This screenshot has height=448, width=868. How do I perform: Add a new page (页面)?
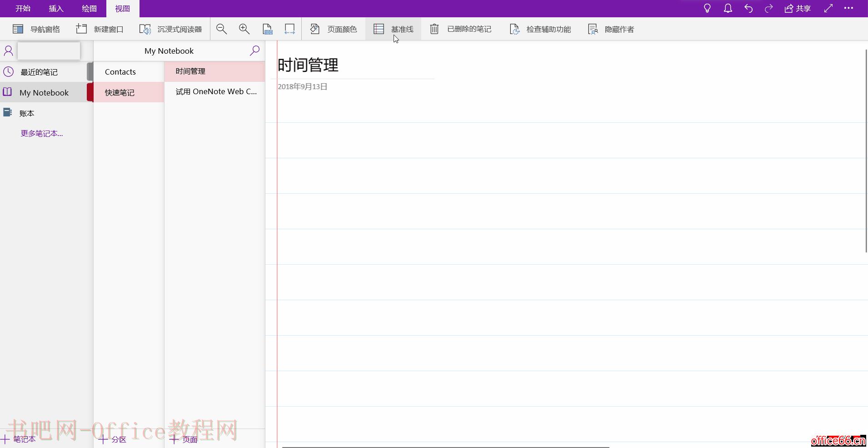(x=184, y=439)
